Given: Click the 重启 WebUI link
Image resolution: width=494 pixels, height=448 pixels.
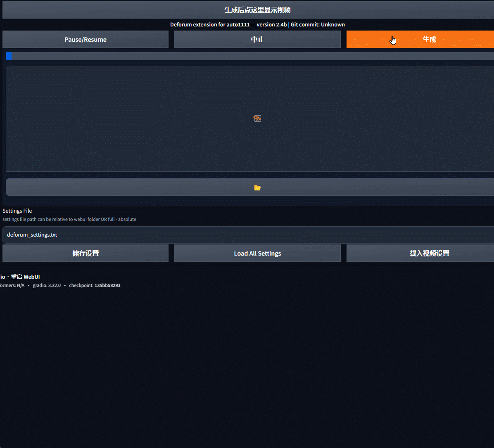Looking at the screenshot, I should (x=25, y=277).
